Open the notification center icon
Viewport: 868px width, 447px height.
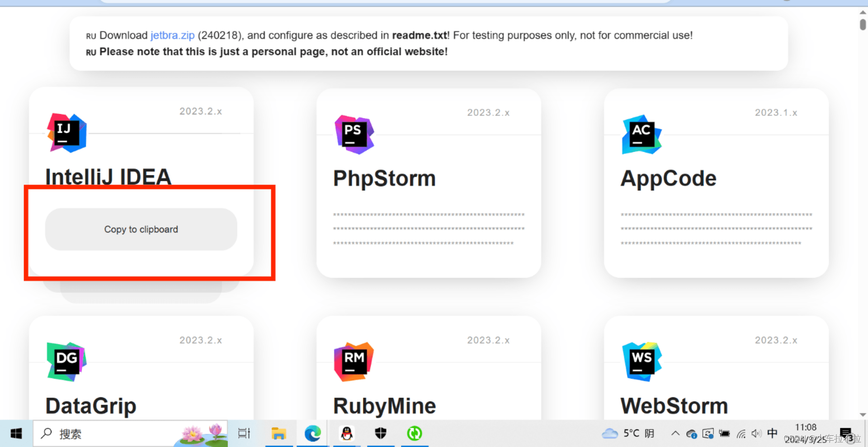[846, 433]
